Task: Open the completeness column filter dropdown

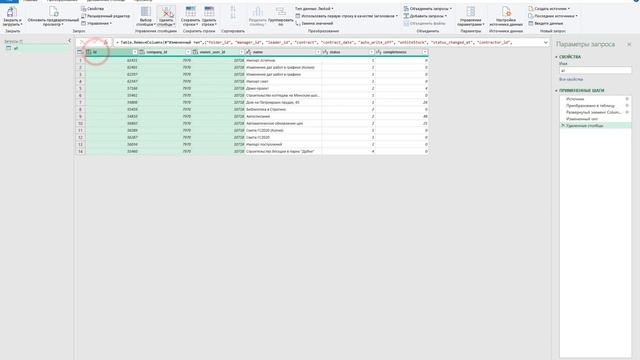Action: point(425,52)
